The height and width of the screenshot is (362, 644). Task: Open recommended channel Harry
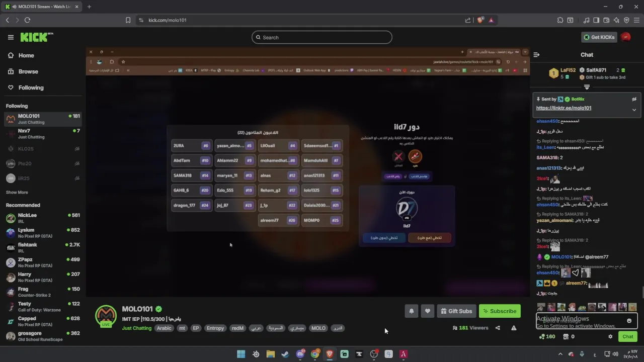[43, 277]
